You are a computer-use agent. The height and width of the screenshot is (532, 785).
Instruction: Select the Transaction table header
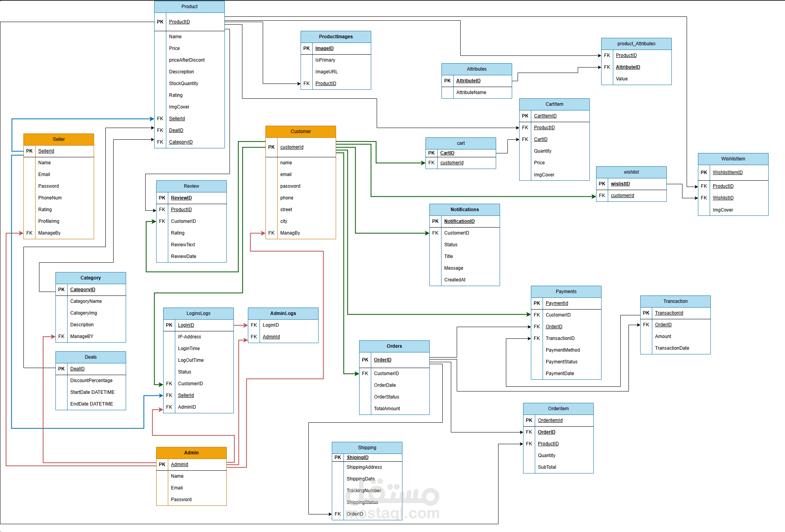[675, 301]
